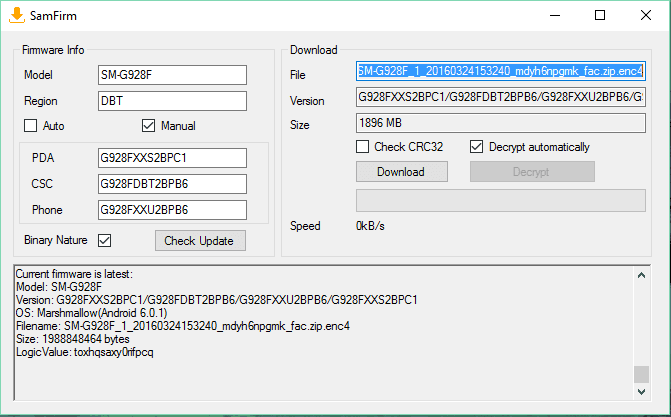Disable Decrypt automatically checkbox

pyautogui.click(x=476, y=146)
